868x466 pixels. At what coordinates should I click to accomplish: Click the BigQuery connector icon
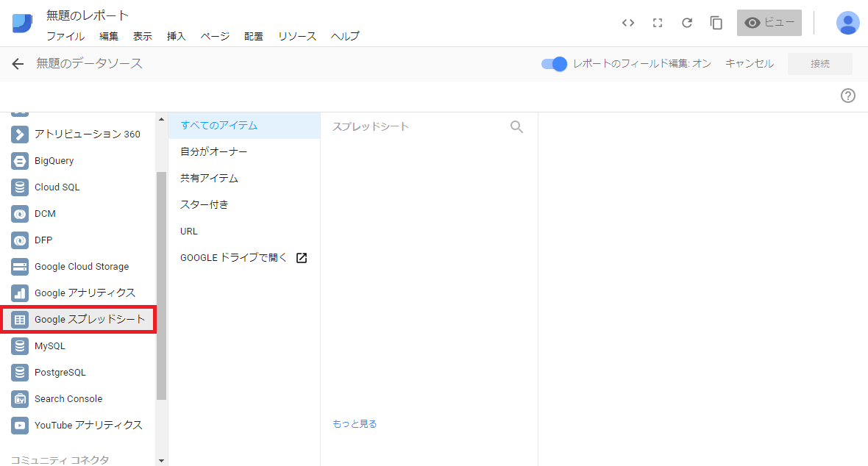point(20,160)
